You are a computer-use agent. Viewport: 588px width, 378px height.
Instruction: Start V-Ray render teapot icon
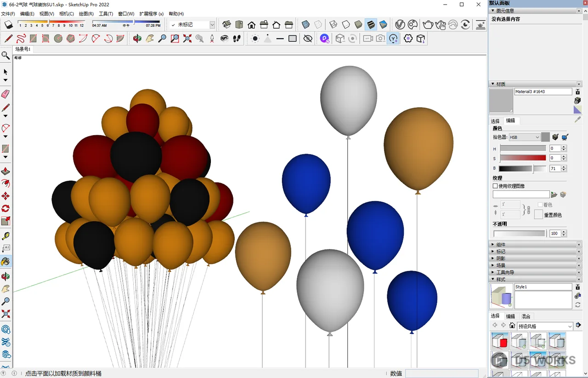click(x=428, y=24)
